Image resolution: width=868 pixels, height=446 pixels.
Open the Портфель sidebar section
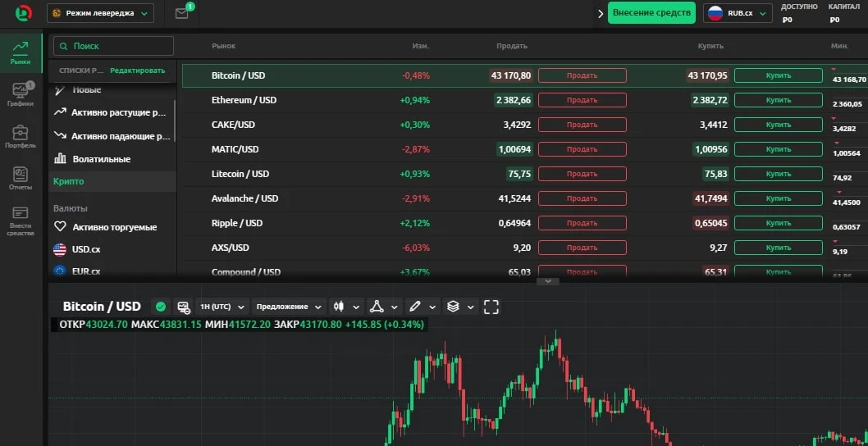pyautogui.click(x=21, y=137)
